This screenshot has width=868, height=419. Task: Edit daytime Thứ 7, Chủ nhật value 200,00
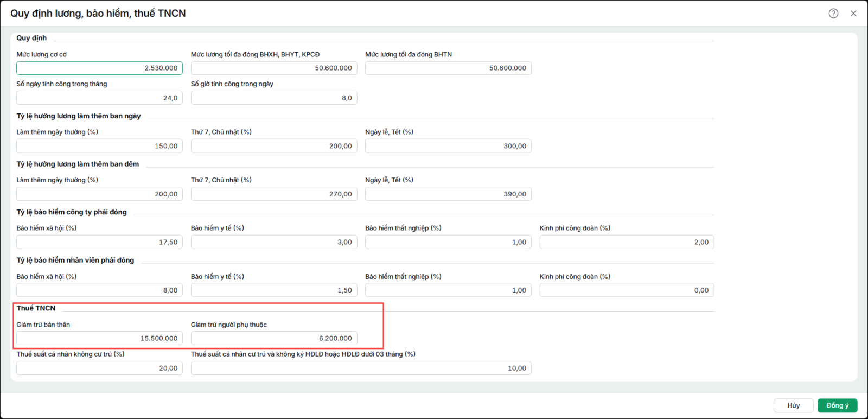click(x=274, y=146)
